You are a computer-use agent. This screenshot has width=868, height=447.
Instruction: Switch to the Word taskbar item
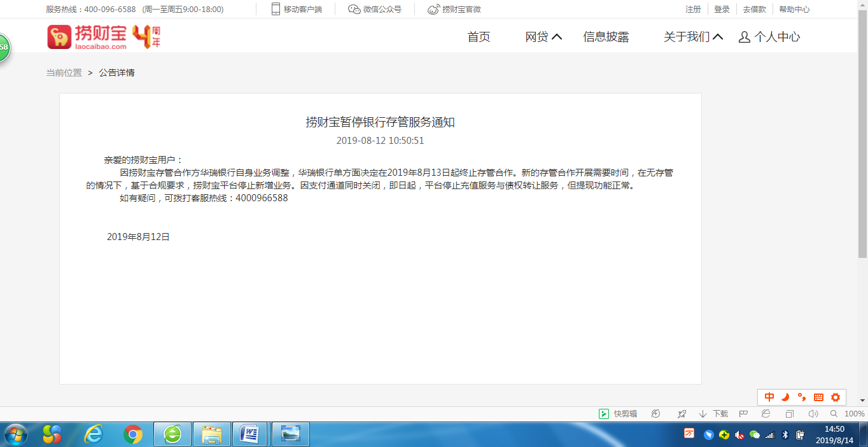tap(251, 434)
